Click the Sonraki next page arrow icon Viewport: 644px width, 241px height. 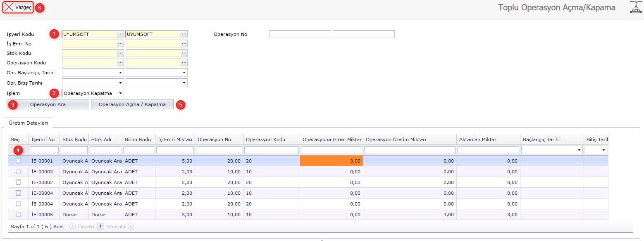131,227
